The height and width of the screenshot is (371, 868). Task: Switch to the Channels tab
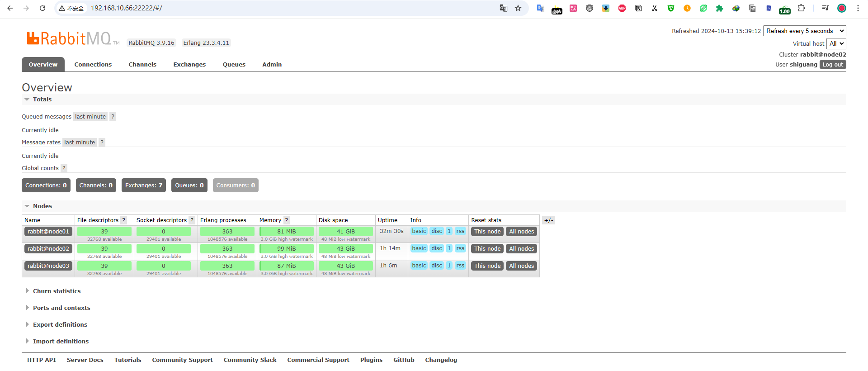[142, 65]
